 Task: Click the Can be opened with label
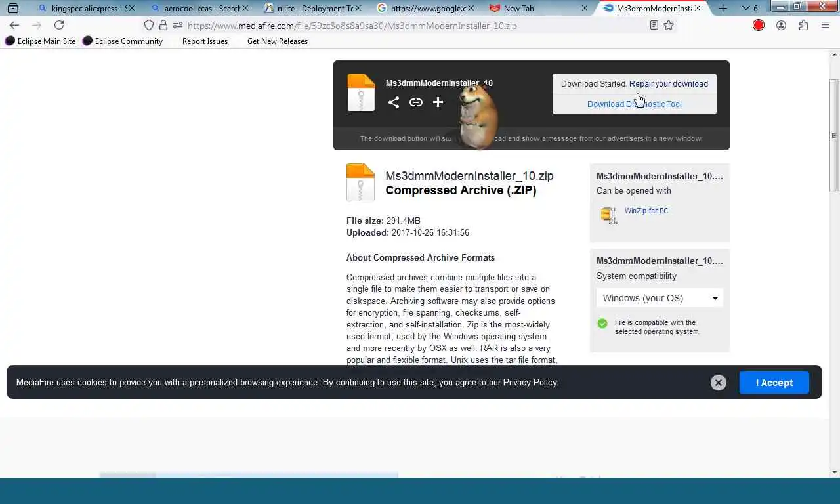click(x=634, y=191)
